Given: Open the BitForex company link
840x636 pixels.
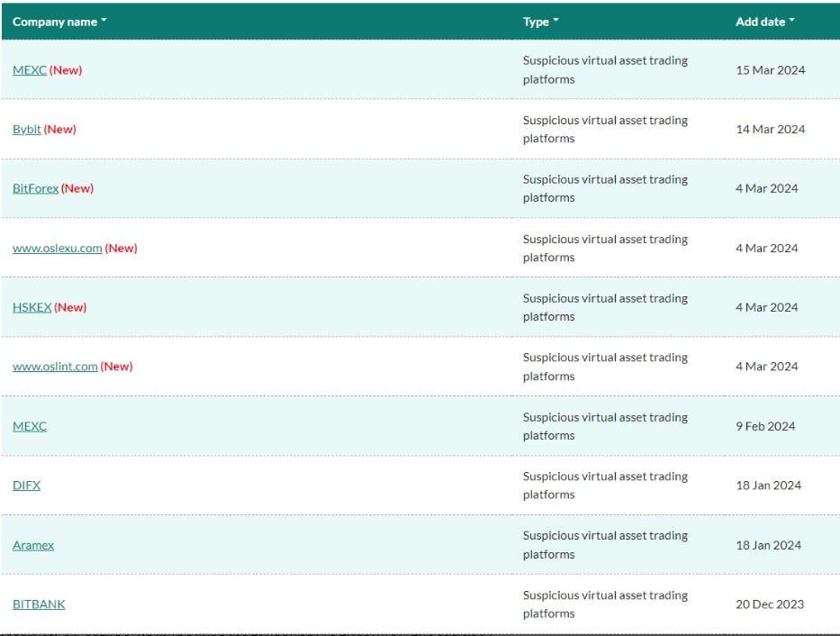Looking at the screenshot, I should (x=35, y=188).
